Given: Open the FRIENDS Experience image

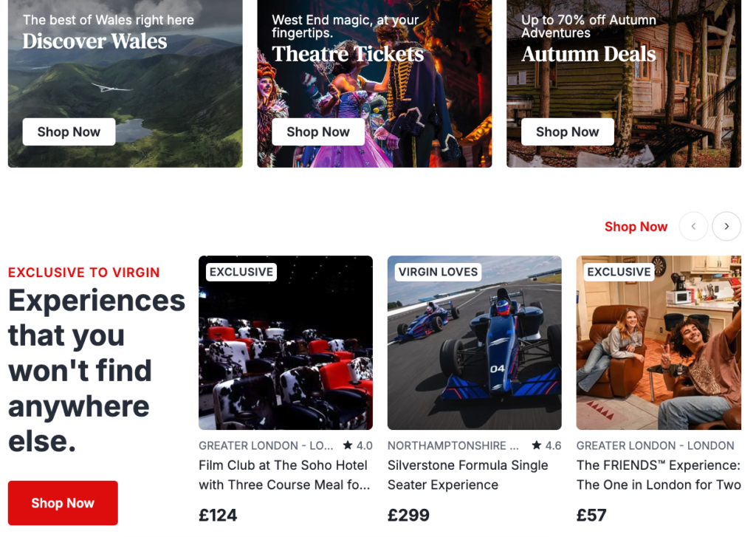Looking at the screenshot, I should tap(659, 343).
